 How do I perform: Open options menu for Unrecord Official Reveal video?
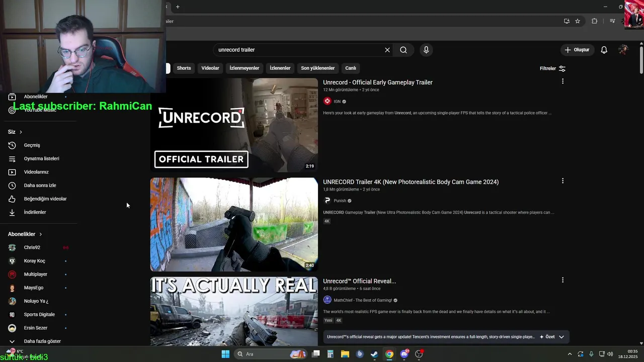(562, 280)
